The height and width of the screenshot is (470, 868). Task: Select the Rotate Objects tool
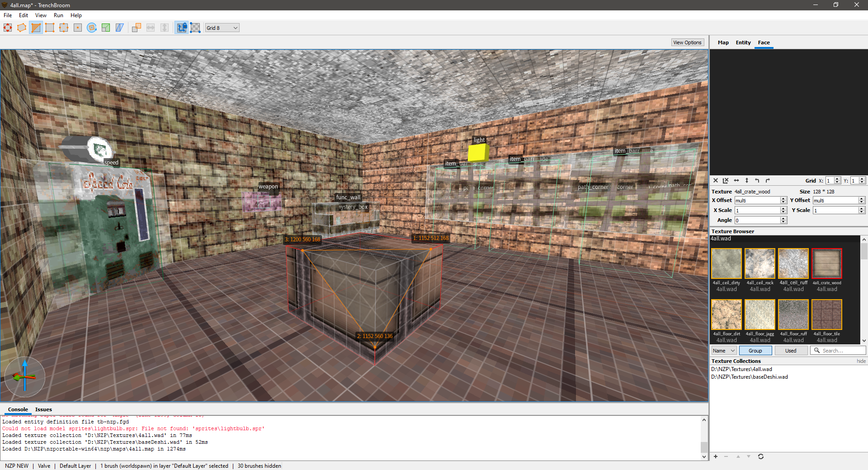pos(92,28)
